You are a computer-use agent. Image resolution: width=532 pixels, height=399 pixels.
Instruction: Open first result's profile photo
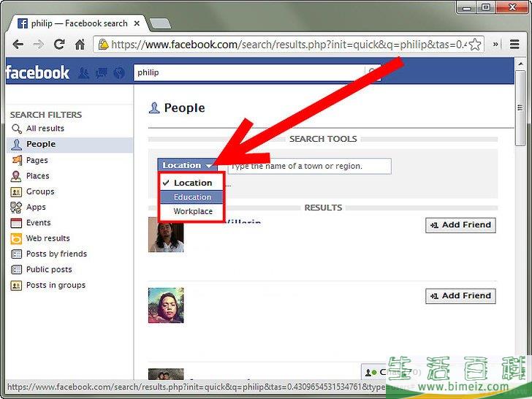point(166,235)
